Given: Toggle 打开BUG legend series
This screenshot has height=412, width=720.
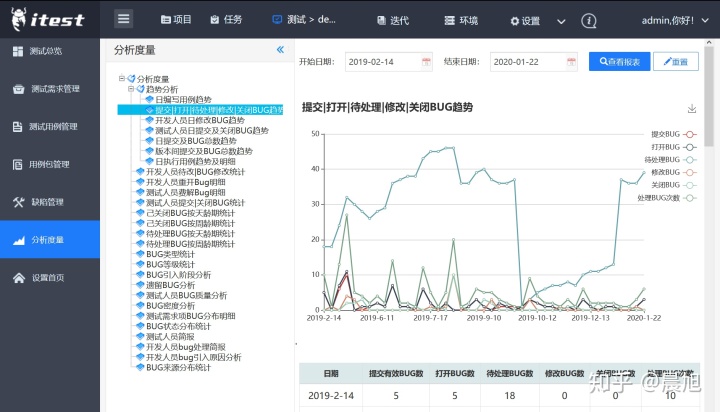Looking at the screenshot, I should click(674, 147).
